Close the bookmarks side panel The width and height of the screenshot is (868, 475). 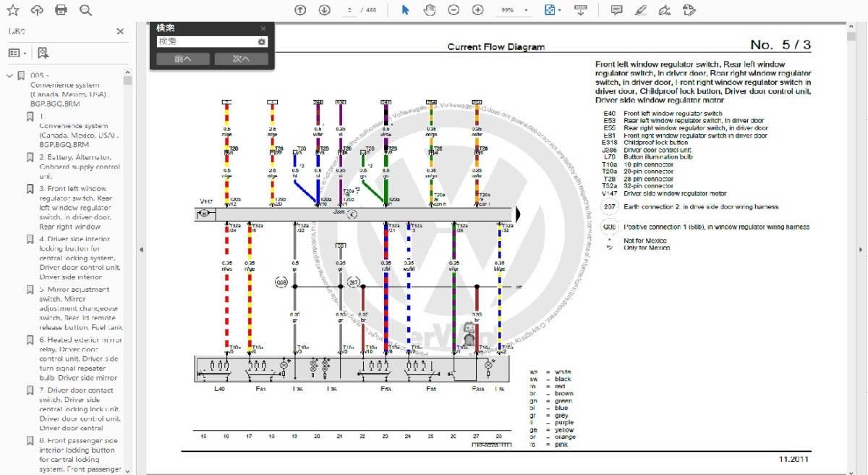(120, 31)
